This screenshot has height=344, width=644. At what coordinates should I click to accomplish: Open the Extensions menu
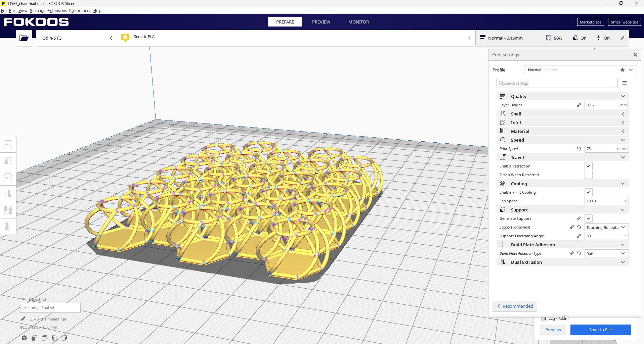click(x=57, y=10)
